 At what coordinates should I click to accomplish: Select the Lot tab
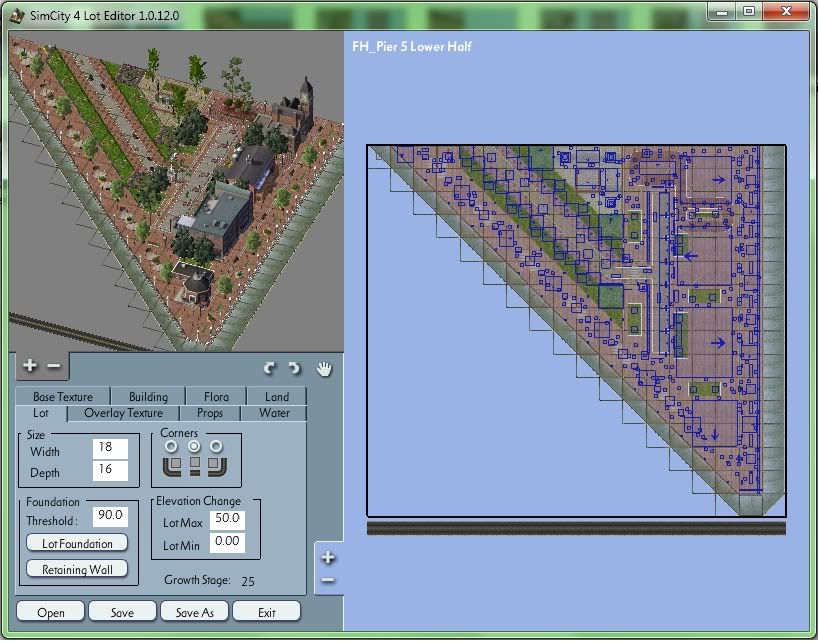(41, 413)
